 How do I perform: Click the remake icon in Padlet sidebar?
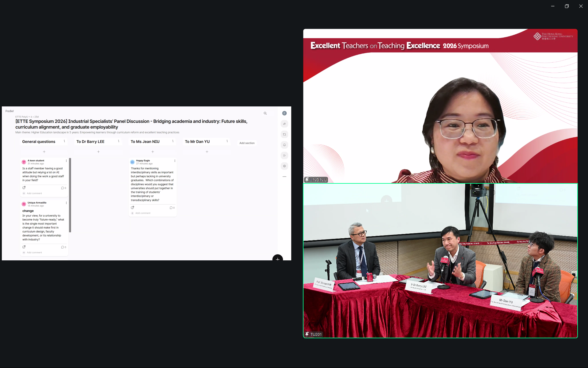[x=285, y=134]
